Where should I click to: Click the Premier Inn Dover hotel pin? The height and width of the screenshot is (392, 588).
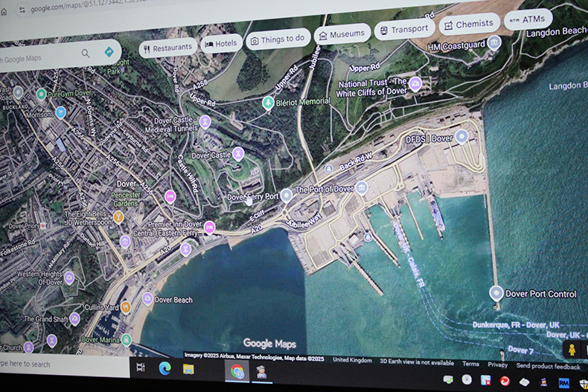[x=209, y=227]
